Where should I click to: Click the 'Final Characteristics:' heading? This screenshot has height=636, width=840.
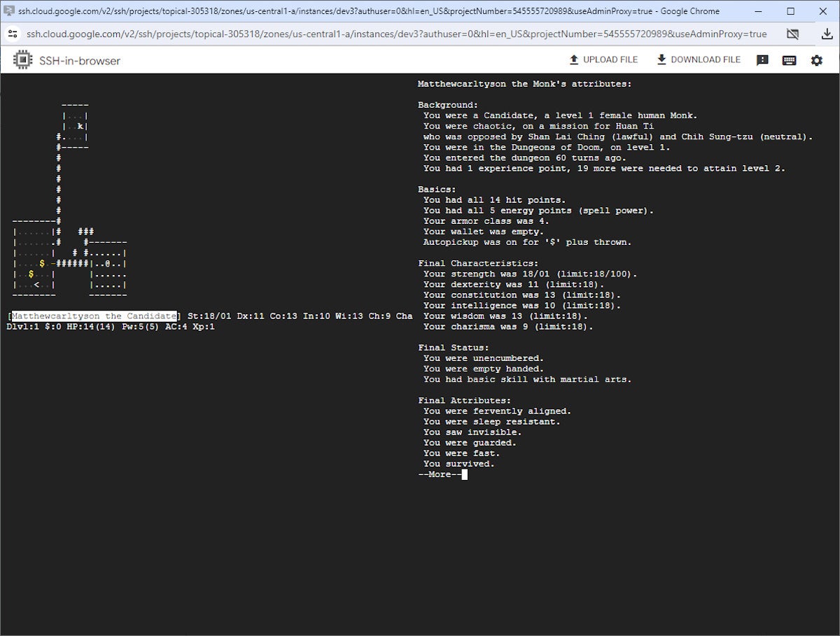479,263
